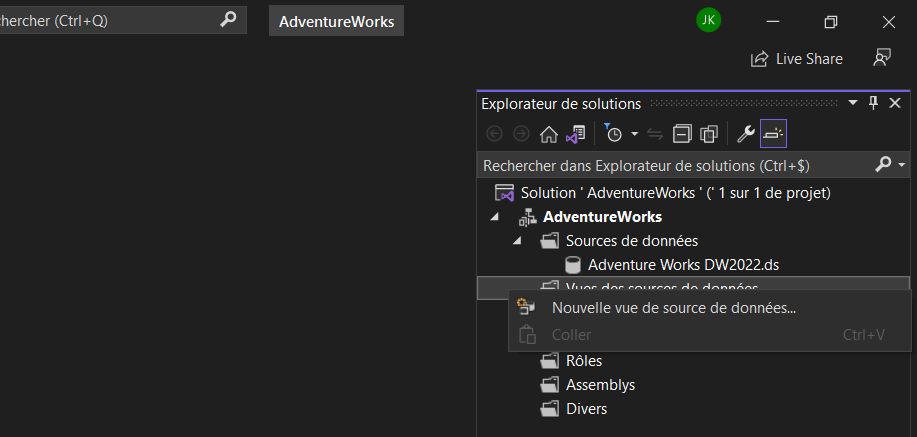Switch views with the Visual Studio solution icon

575,135
